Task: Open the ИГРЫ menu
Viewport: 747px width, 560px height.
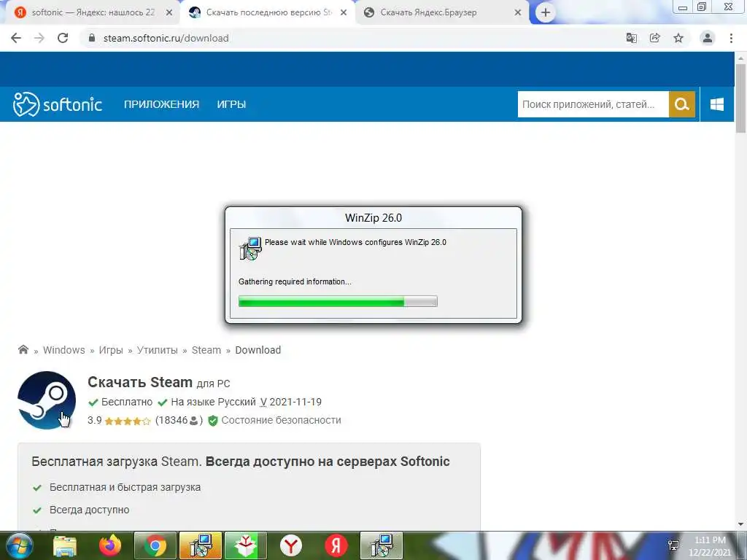Action: tap(231, 104)
